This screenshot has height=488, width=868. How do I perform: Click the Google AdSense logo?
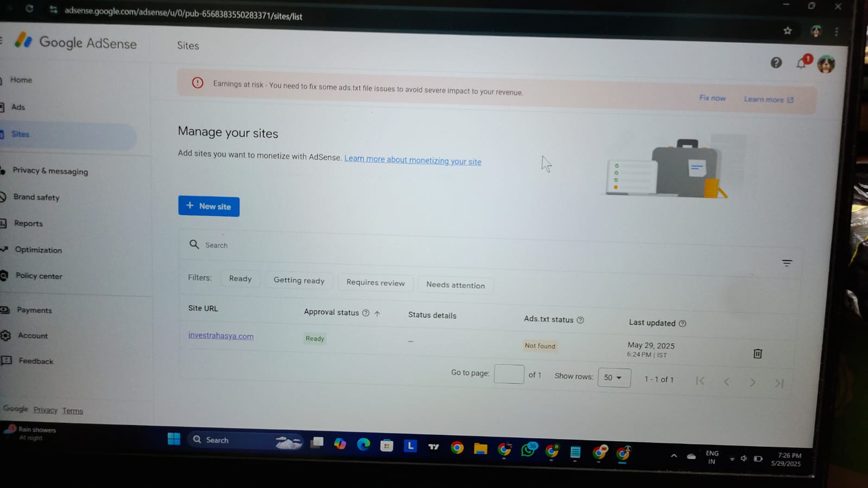point(75,42)
